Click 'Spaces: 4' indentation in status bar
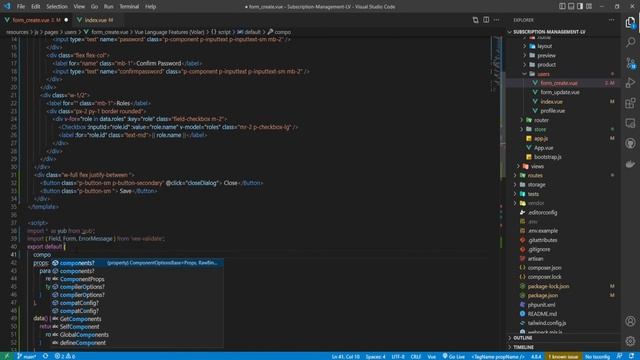The image size is (640, 360). pos(375,356)
